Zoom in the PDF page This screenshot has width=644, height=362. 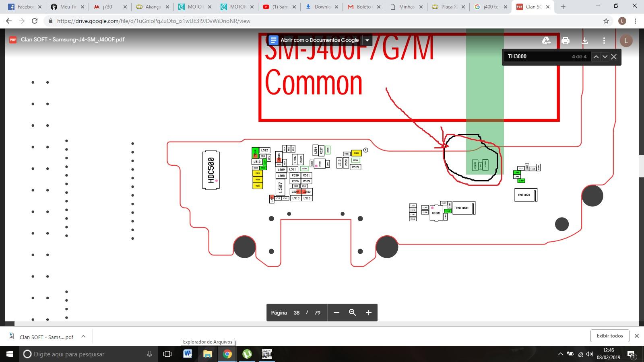point(368,313)
